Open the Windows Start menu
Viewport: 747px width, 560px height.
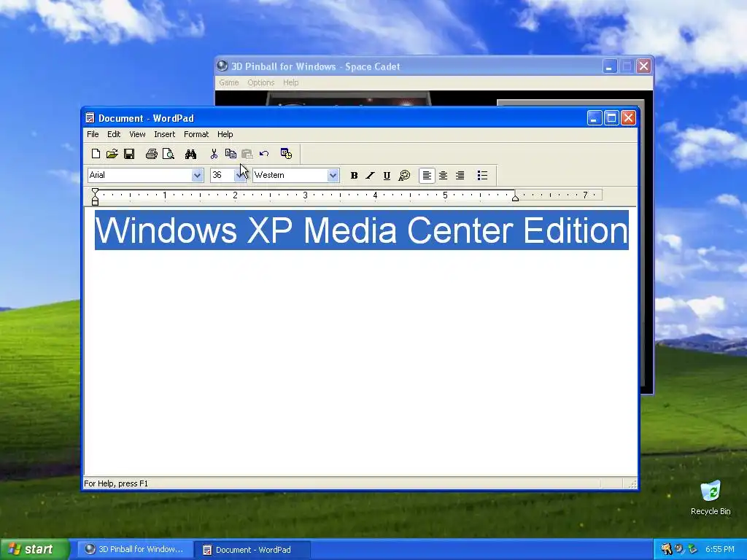coord(35,550)
